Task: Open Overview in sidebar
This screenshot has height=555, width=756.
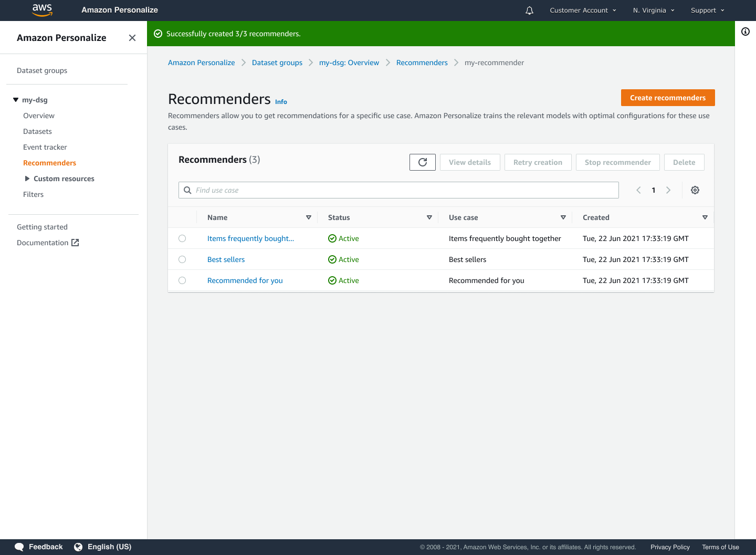Action: (39, 116)
